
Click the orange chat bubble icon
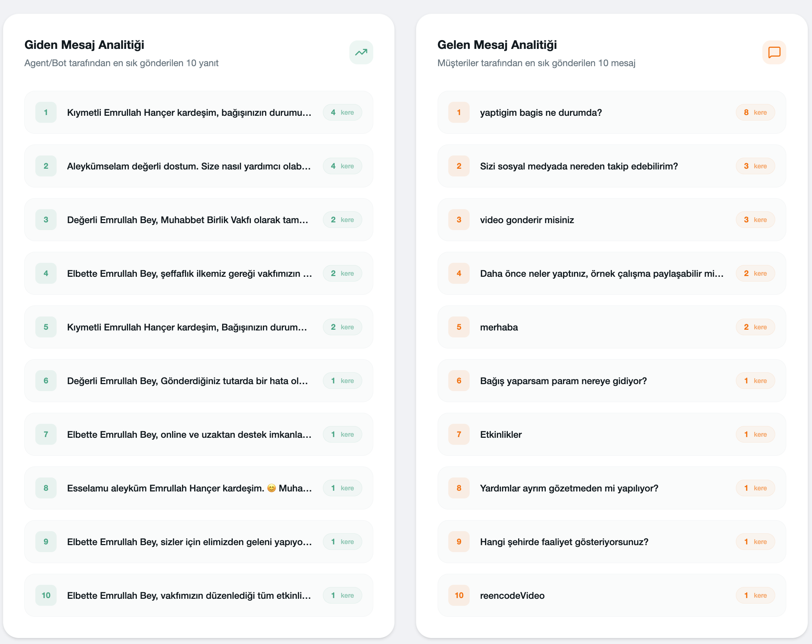pos(774,52)
